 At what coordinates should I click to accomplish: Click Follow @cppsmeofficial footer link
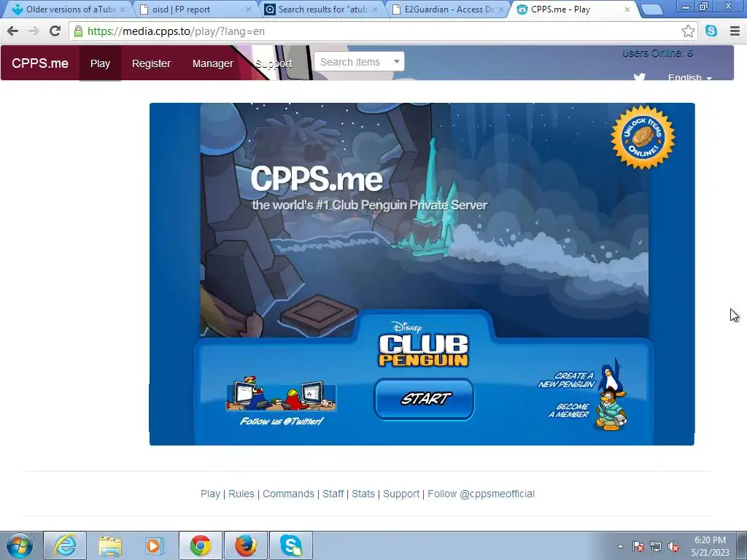point(481,494)
